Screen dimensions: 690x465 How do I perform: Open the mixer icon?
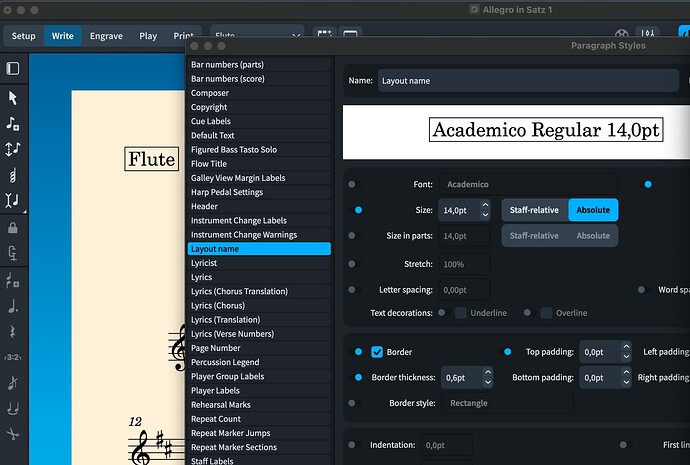pyautogui.click(x=647, y=33)
